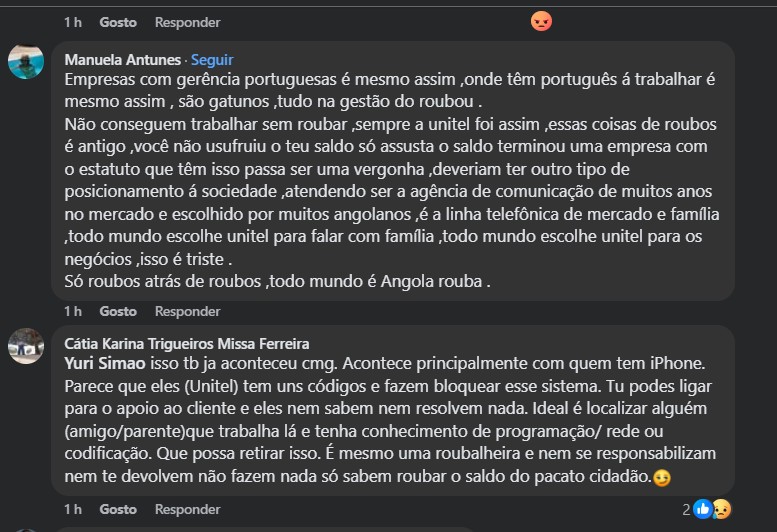777x532 pixels.
Task: Open the reaction count 2 on Cátia's comment
Action: click(686, 509)
